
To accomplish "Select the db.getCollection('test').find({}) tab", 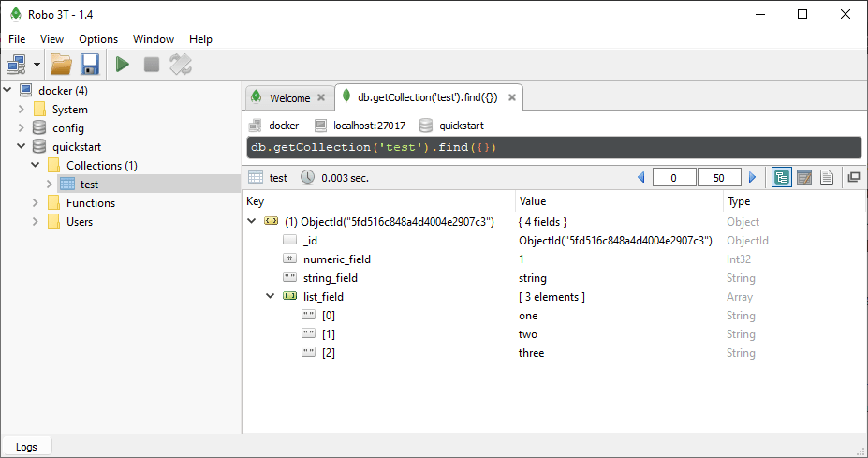I will coord(427,97).
